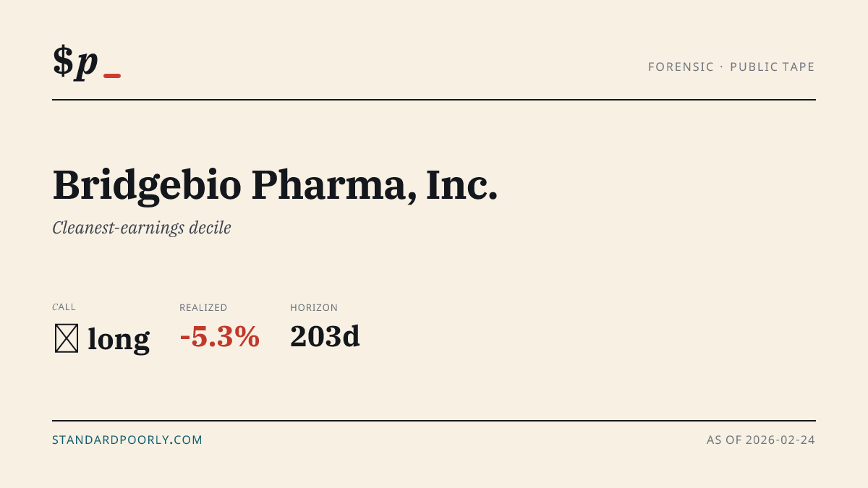Select the long call value

click(x=119, y=338)
